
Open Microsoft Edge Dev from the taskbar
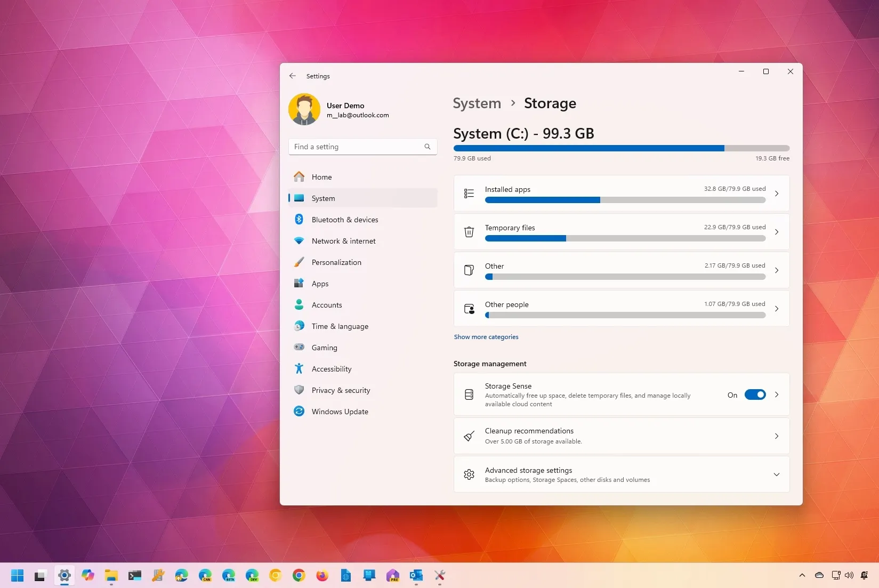tap(252, 576)
